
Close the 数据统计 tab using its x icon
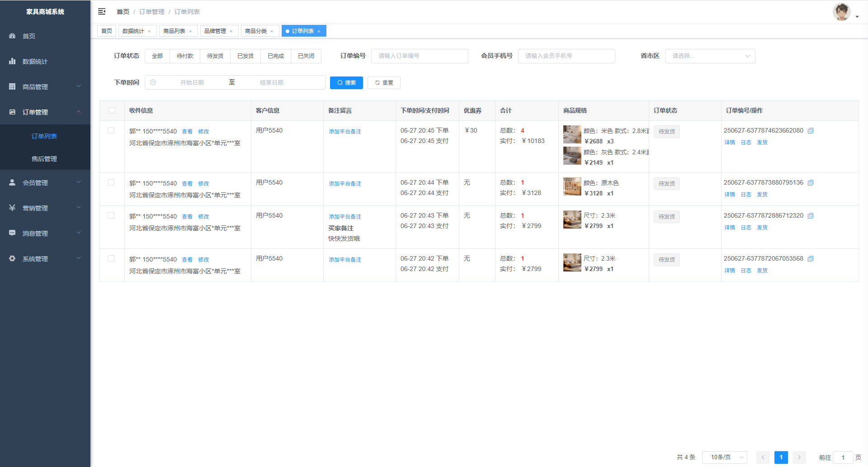[149, 32]
